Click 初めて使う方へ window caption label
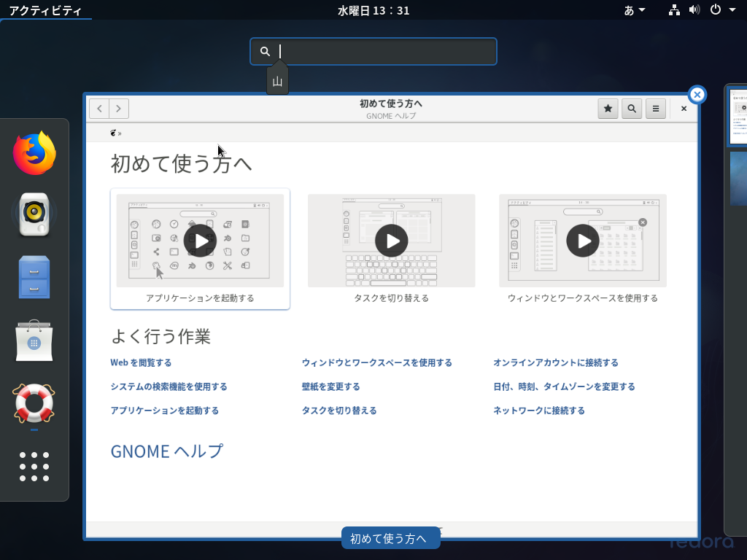This screenshot has height=560, width=747. point(391,538)
